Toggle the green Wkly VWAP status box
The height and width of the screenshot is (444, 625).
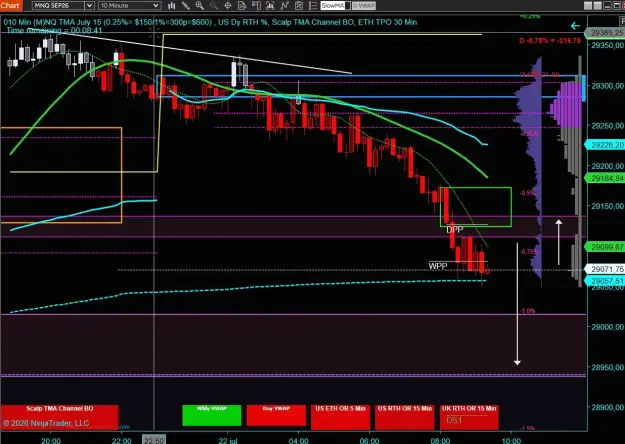coord(212,415)
